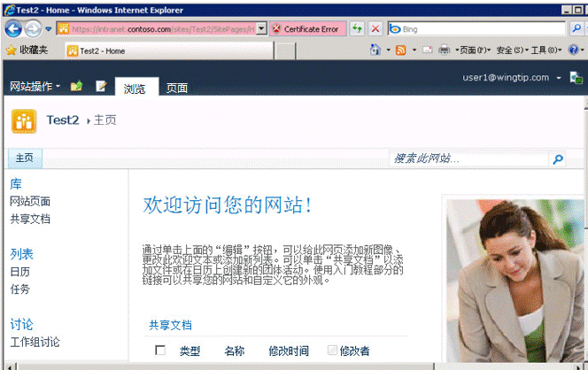Viewport: 588px width, 370px height.
Task: Click the red Stop loading icon
Action: [375, 29]
